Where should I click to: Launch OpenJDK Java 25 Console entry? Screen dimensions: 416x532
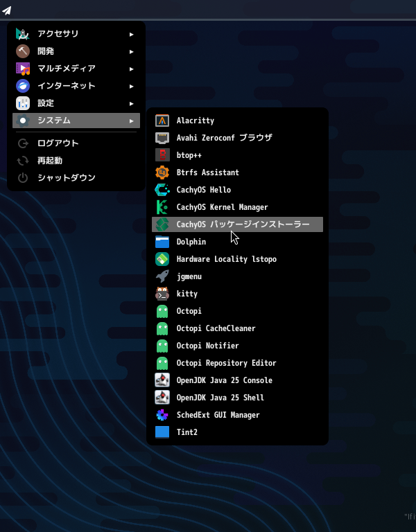[237, 380]
